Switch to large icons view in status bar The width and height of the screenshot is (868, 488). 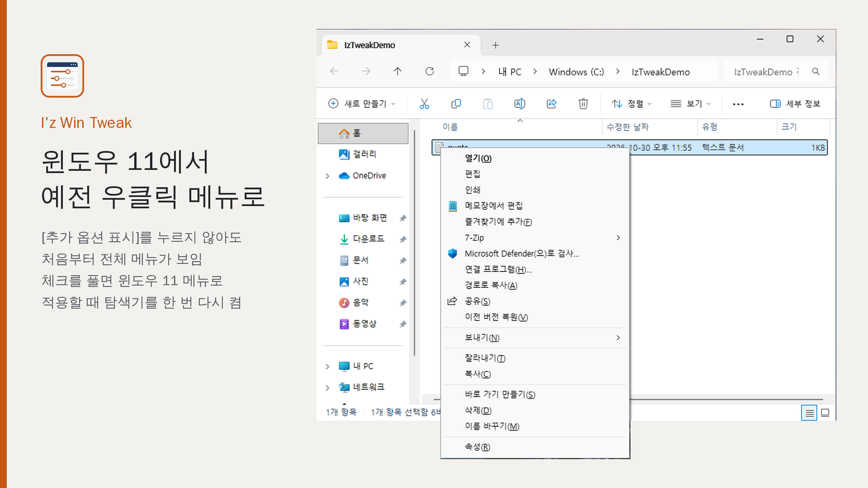click(825, 413)
